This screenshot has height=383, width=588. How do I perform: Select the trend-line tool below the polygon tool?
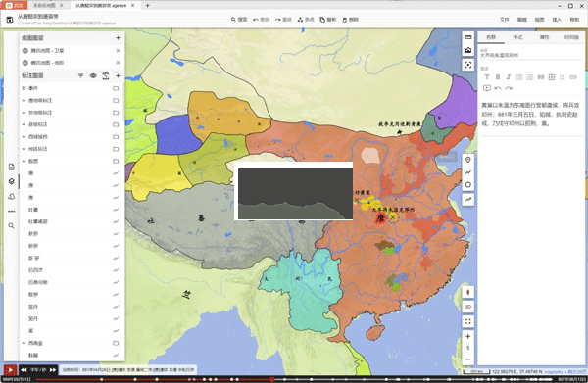468,200
